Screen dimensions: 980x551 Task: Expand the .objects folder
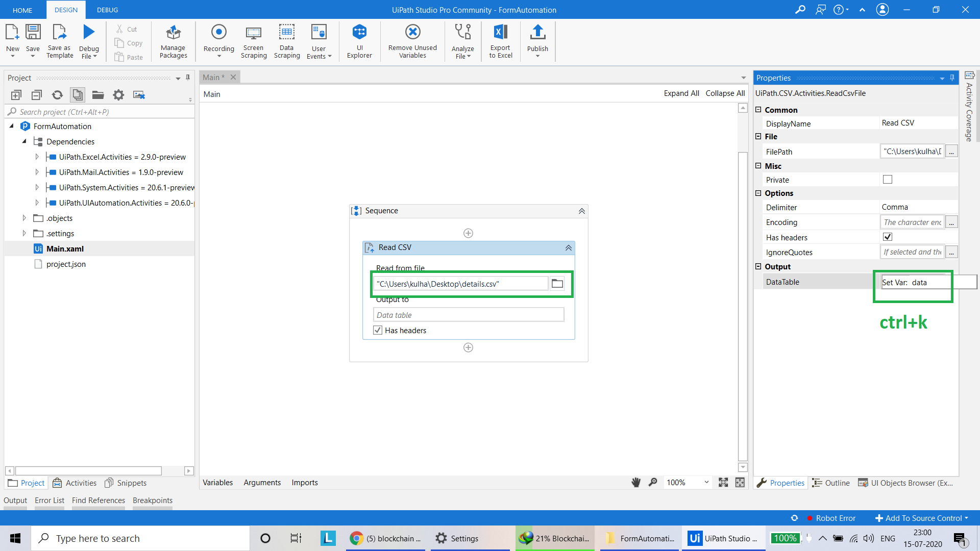(x=24, y=218)
